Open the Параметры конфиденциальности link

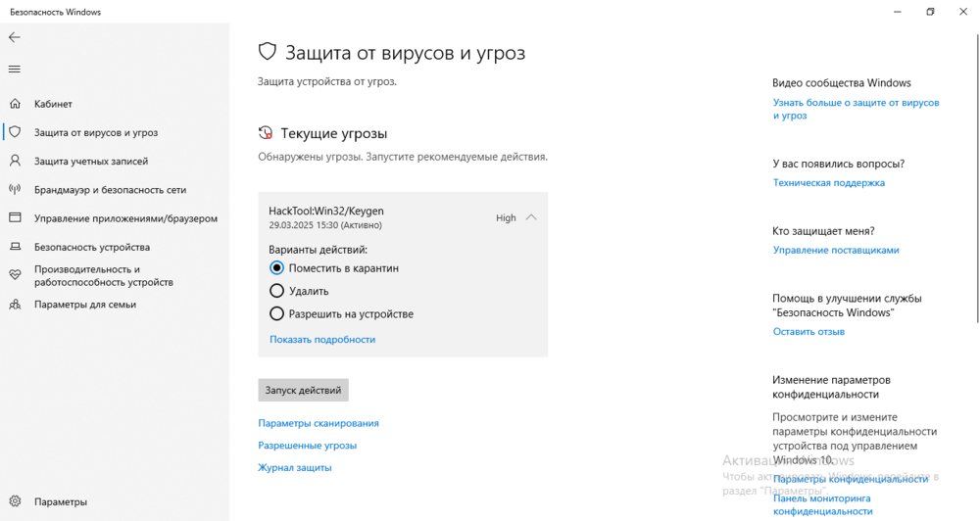[x=850, y=479]
